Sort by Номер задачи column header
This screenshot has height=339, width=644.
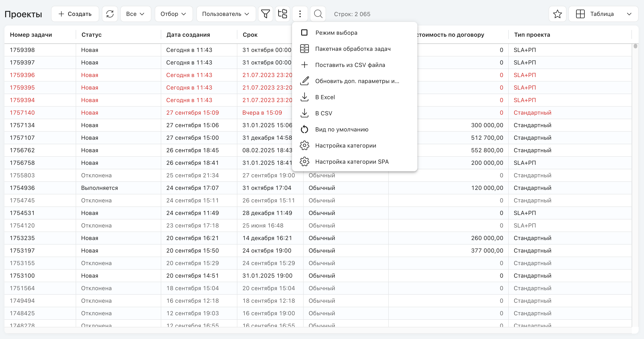click(x=31, y=34)
